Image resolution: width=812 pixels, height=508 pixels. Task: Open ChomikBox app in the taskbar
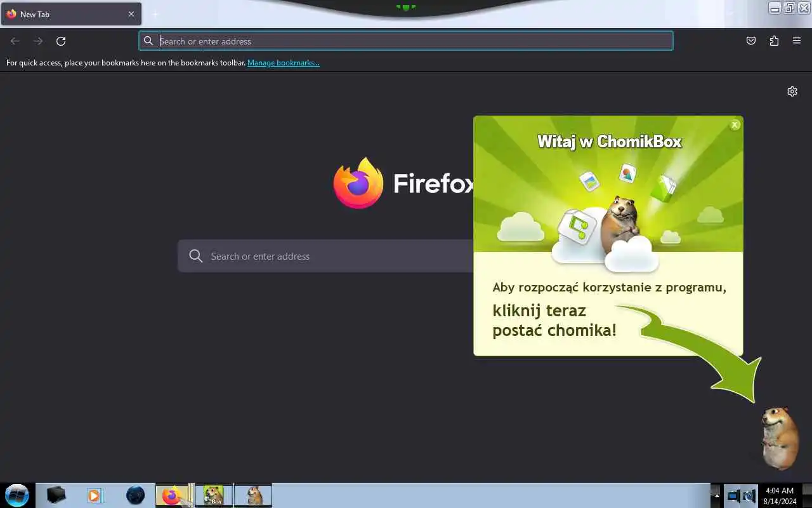pos(214,495)
